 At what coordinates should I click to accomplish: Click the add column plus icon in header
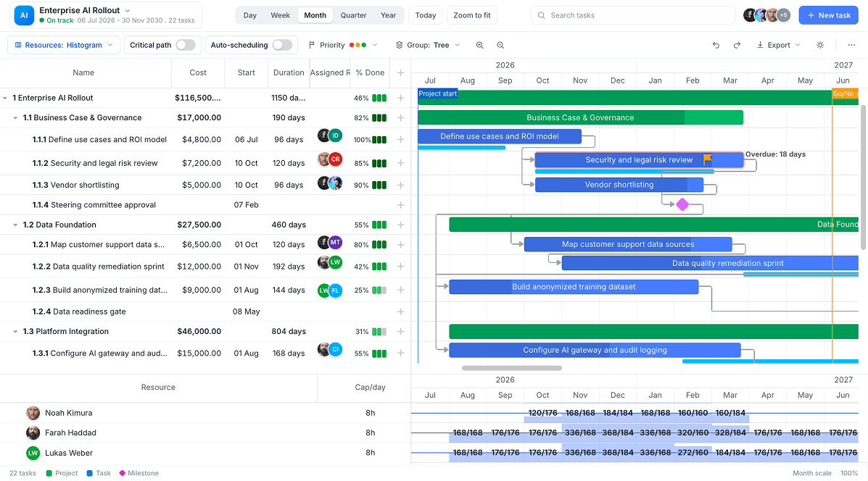click(400, 72)
